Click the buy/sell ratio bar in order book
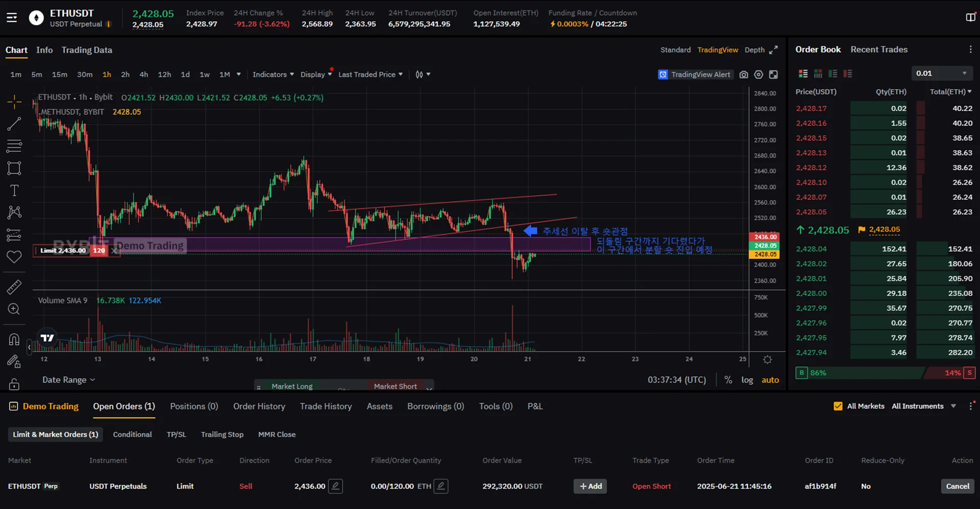Image resolution: width=980 pixels, height=509 pixels. [885, 373]
